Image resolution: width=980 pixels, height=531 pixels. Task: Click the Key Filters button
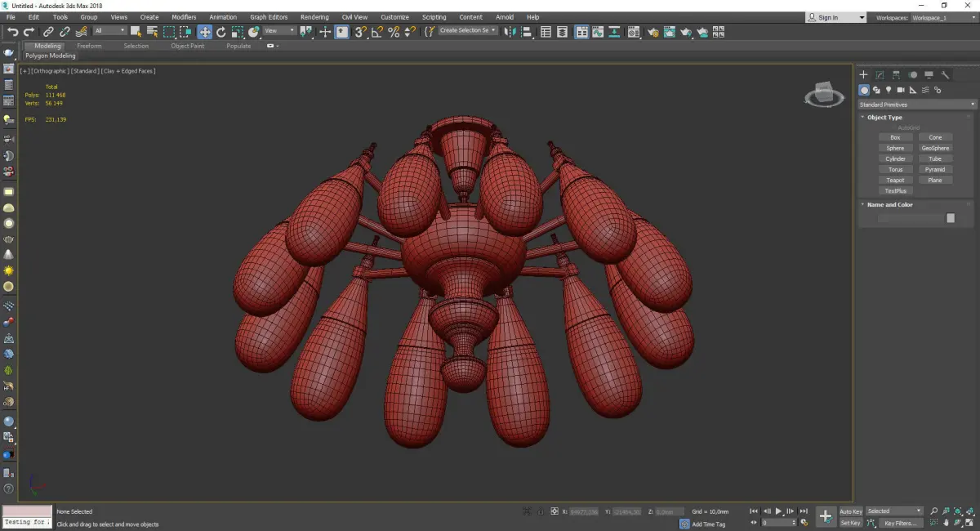pyautogui.click(x=899, y=523)
